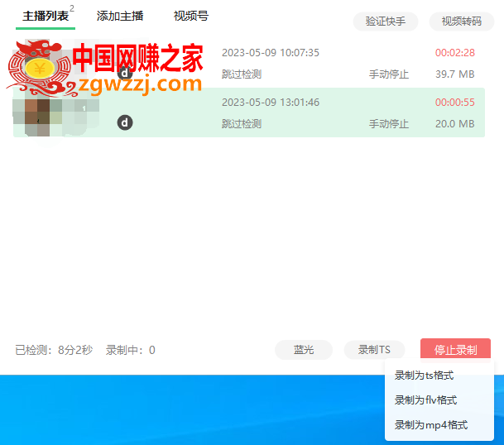This screenshot has width=504, height=445.
Task: Choose 录制为flv格式 from the menu
Action: pos(425,400)
